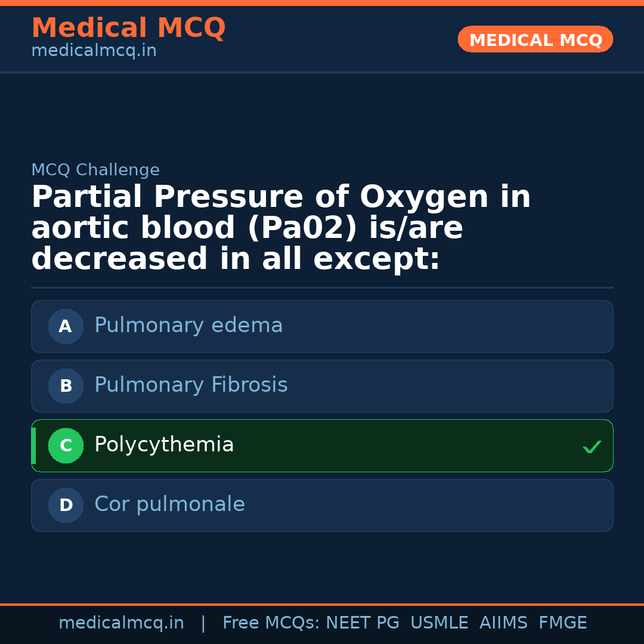Expand the MCQ Challenge section label
The height and width of the screenshot is (644, 644).
[95, 169]
